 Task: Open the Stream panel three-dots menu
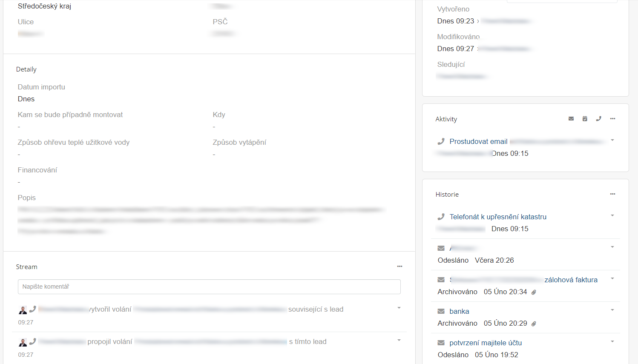(x=399, y=267)
